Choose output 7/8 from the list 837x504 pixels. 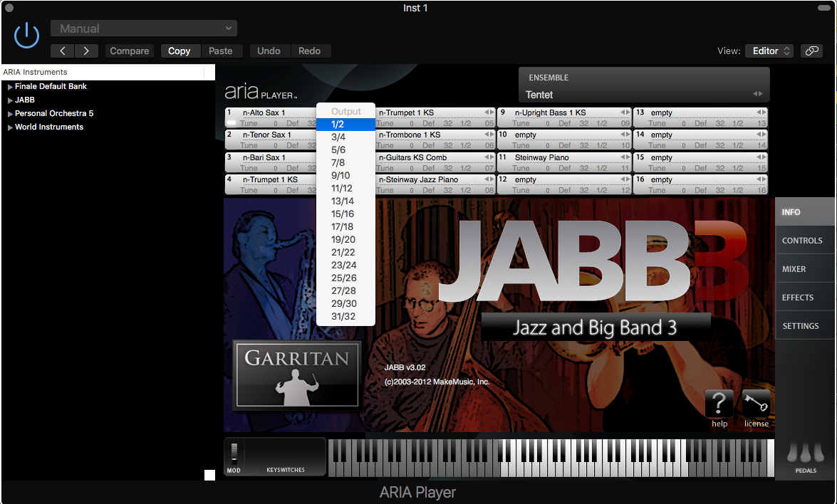346,163
